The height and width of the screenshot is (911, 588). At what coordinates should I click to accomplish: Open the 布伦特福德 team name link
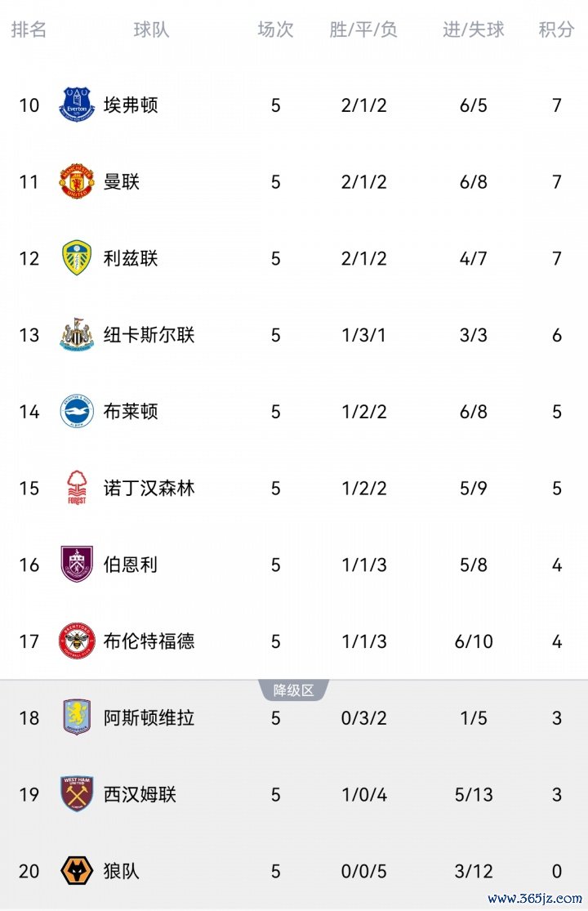click(x=149, y=641)
